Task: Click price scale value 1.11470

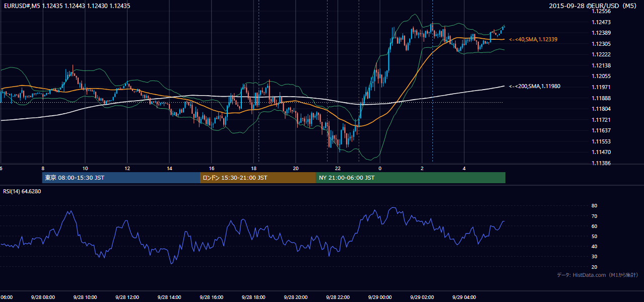Action: (x=602, y=152)
